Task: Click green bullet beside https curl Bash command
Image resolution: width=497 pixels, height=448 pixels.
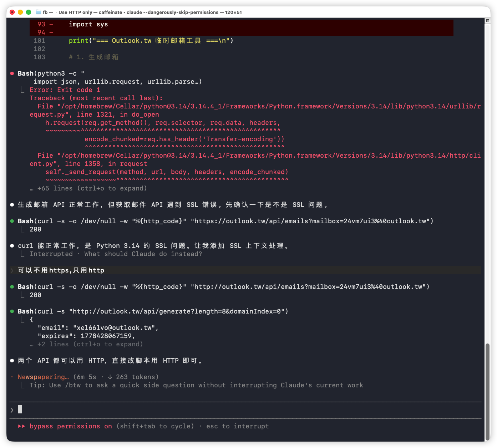Action: [12, 221]
